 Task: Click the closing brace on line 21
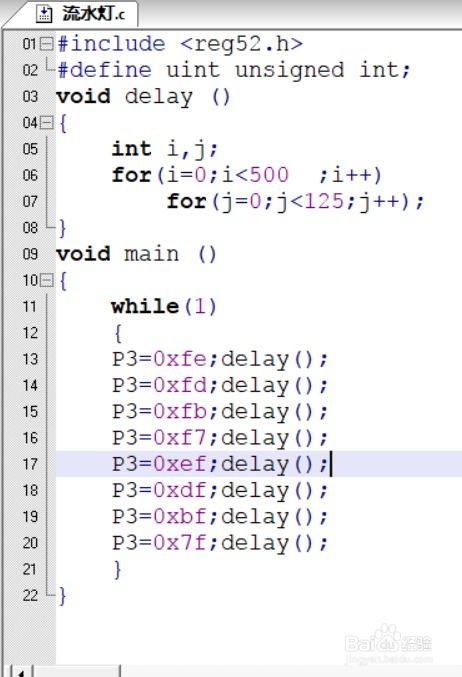click(x=117, y=569)
